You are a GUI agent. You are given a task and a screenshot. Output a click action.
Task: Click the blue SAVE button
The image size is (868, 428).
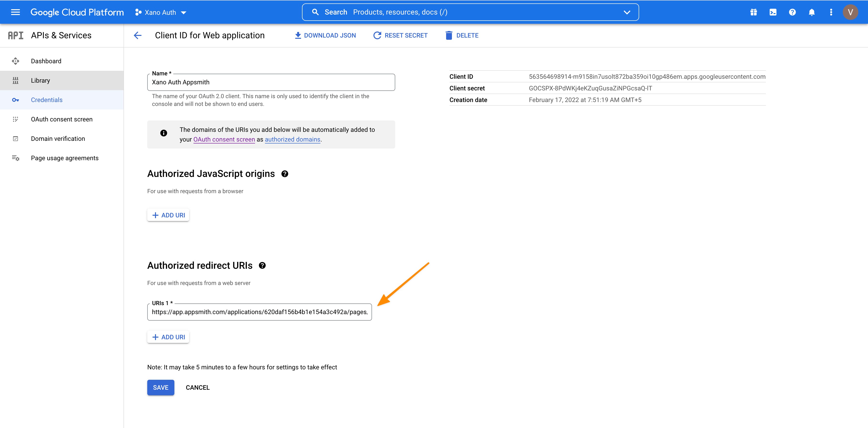[x=160, y=388]
